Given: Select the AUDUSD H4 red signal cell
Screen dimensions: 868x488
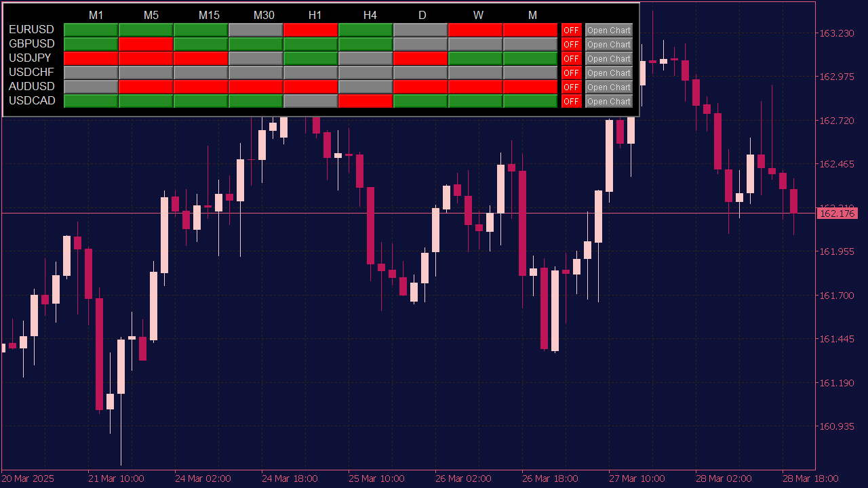Looking at the screenshot, I should click(x=365, y=87).
